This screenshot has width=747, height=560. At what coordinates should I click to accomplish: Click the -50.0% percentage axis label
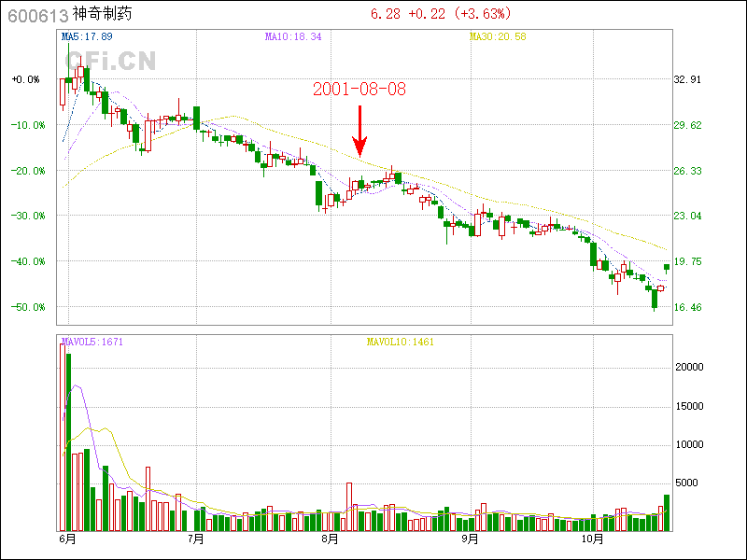tap(25, 307)
